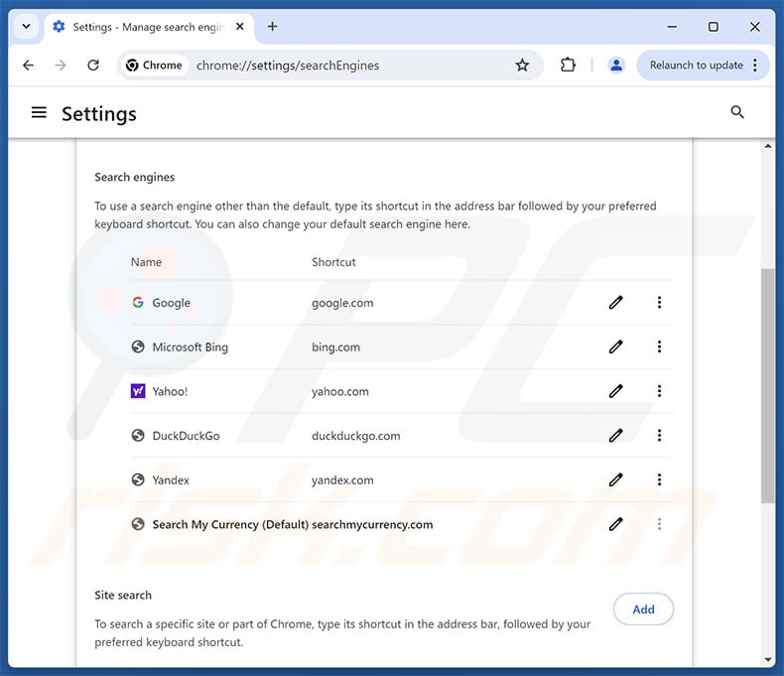Image resolution: width=784 pixels, height=676 pixels.
Task: Click the scrollbar down arrow
Action: 767,660
